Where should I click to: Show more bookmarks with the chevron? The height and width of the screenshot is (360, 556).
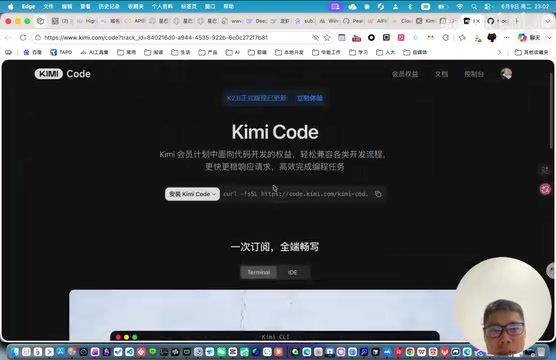click(x=499, y=52)
